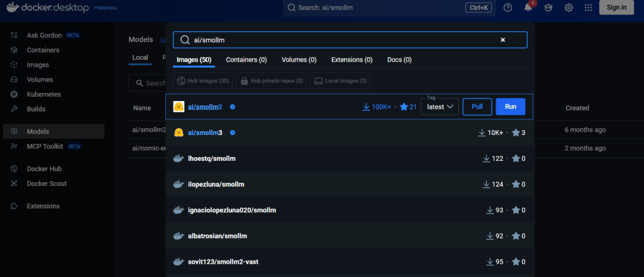
Task: Click the PERSONAL plan label
Action: click(106, 8)
